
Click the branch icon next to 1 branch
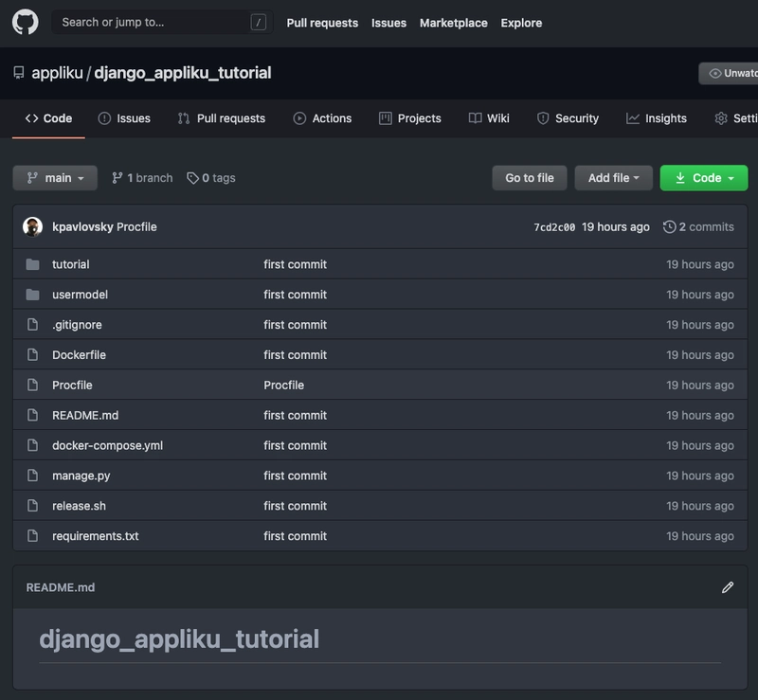(x=117, y=178)
